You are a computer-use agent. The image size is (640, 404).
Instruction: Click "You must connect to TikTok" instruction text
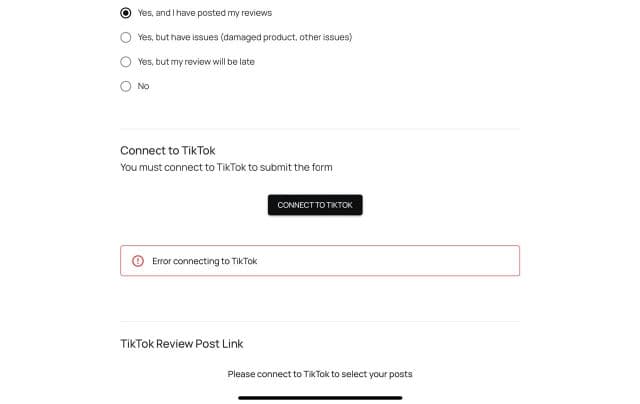(x=226, y=167)
